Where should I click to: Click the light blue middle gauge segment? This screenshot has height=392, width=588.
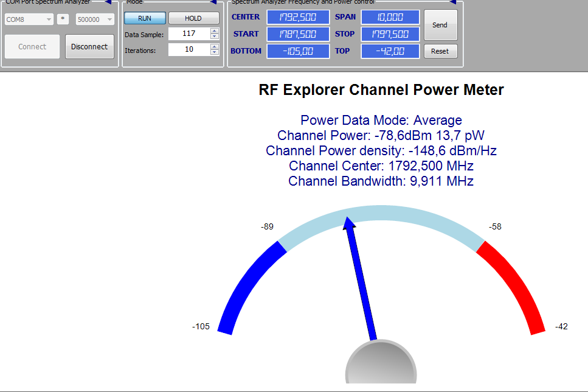381,214
